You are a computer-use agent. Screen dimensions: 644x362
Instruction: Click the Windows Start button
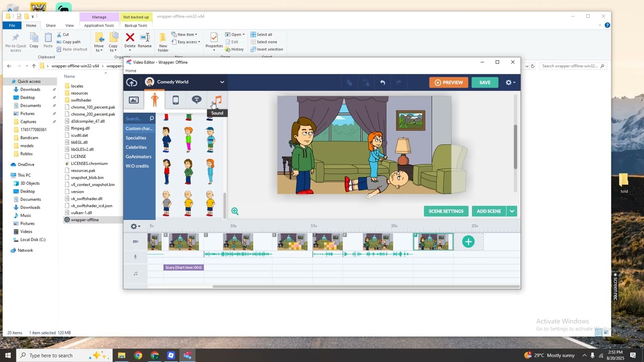click(x=7, y=355)
